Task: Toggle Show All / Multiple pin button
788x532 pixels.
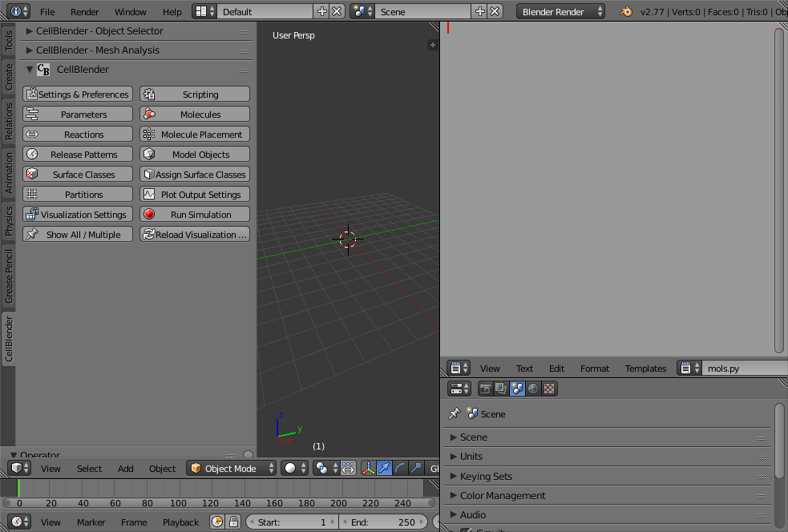Action: pyautogui.click(x=78, y=235)
